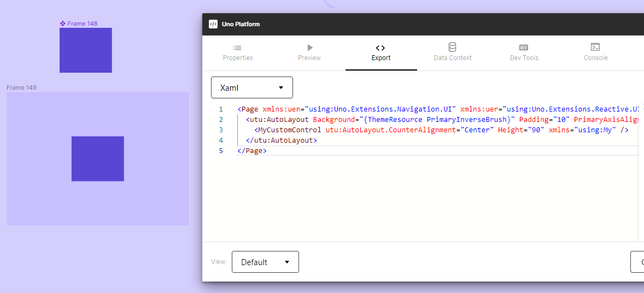Click the Uno Platform logo icon

click(213, 24)
